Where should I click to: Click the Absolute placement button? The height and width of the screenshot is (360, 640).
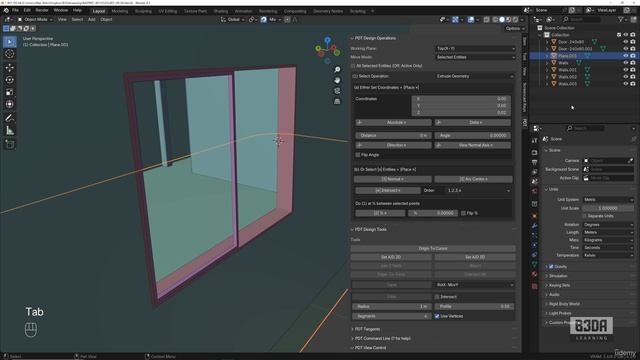(x=393, y=122)
